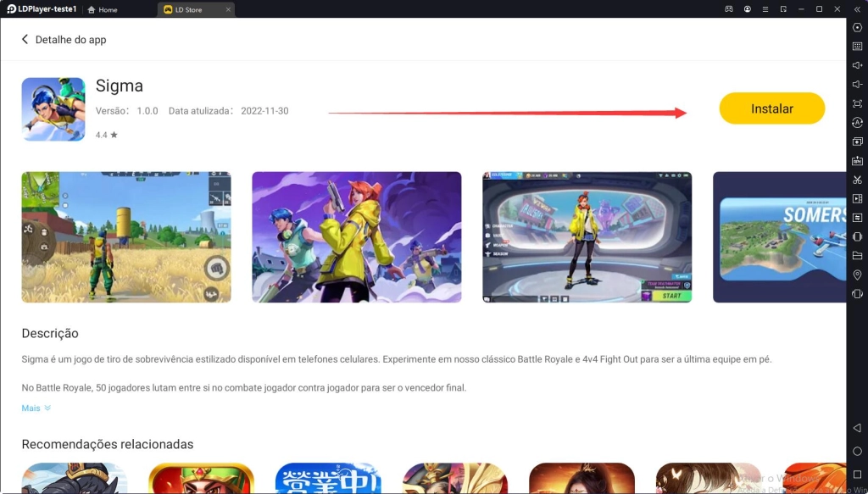Toggle fullscreen mode from the sidebar
This screenshot has width=868, height=494.
click(857, 103)
